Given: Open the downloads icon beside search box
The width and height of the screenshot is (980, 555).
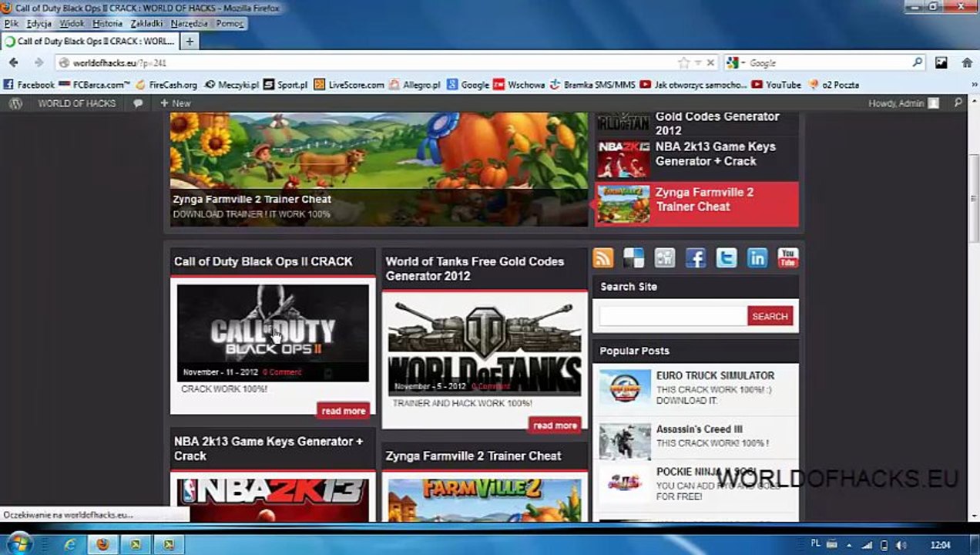Looking at the screenshot, I should tap(941, 62).
